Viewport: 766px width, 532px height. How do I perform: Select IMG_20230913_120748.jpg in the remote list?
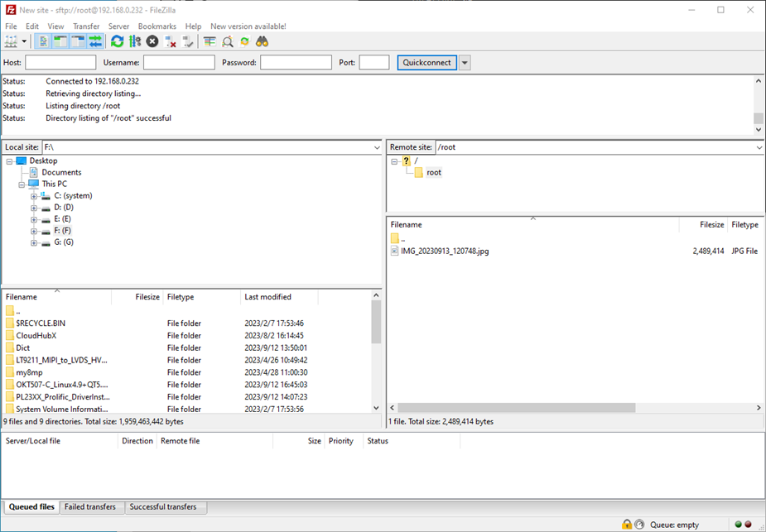(x=445, y=251)
